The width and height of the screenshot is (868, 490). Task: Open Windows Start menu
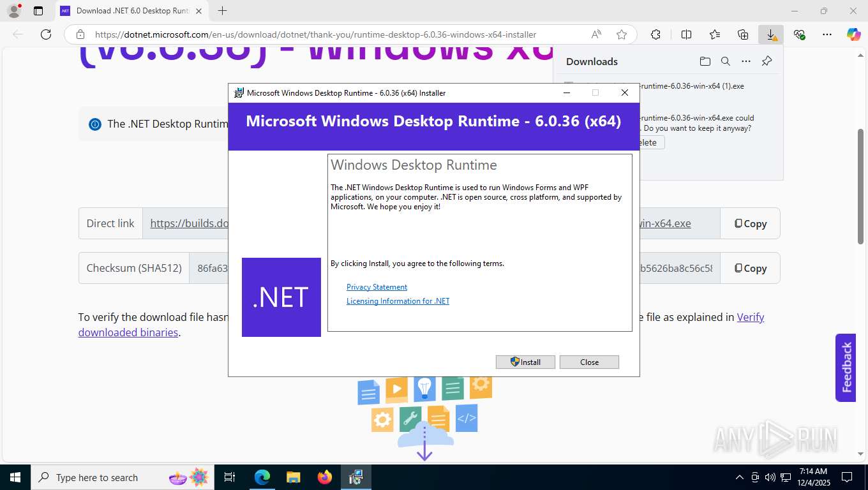[15, 477]
